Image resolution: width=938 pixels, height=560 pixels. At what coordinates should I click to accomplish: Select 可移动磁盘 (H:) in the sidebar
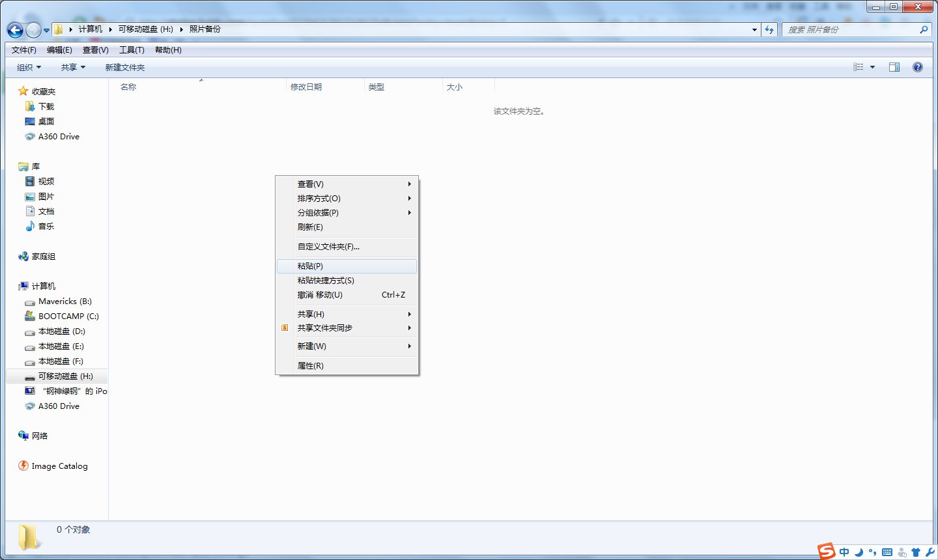click(57, 376)
